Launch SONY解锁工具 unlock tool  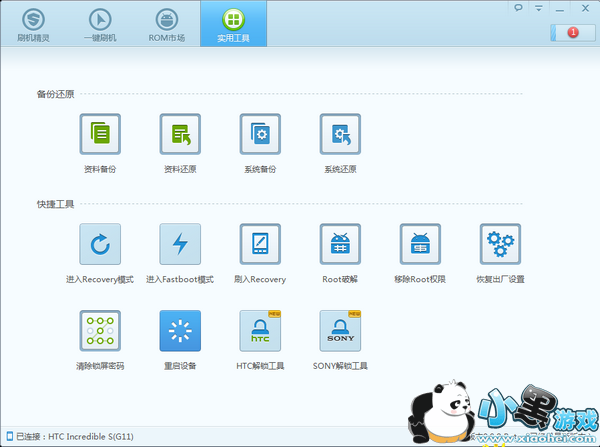[x=340, y=331]
